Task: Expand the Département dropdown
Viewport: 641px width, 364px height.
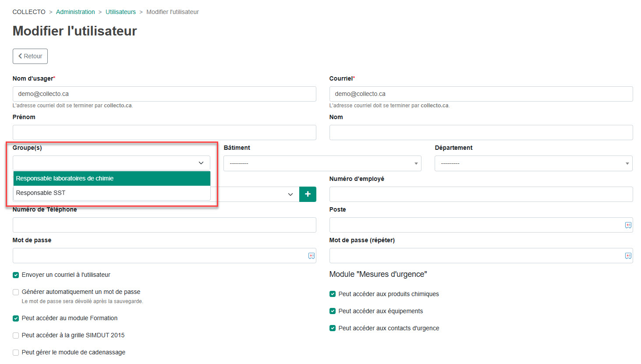Action: point(533,163)
